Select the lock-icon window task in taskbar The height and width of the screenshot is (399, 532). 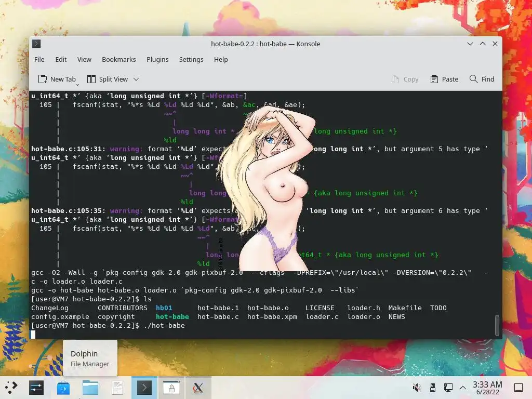(x=171, y=388)
